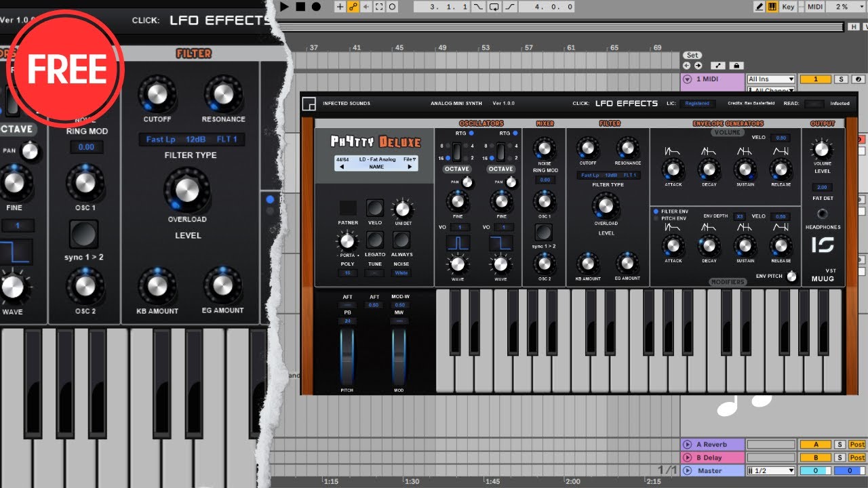
Task: Toggle the Punch-In switch icon
Action: point(479,7)
